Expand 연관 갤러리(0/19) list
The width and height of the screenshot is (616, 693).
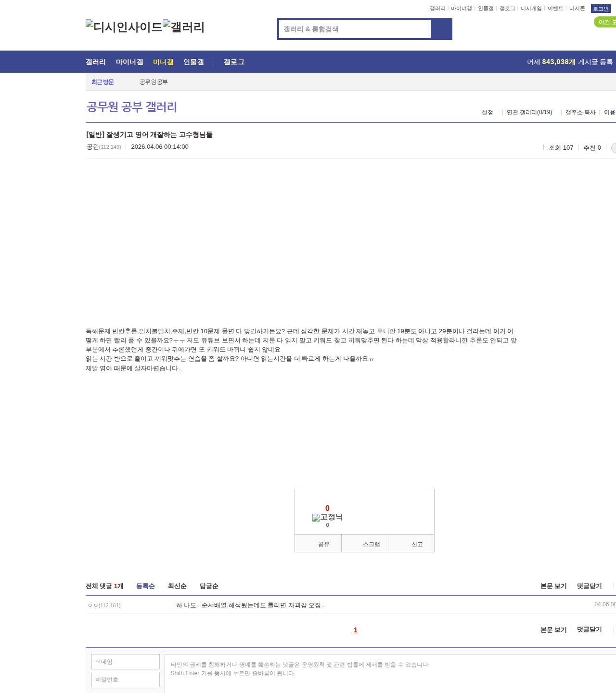tap(529, 112)
